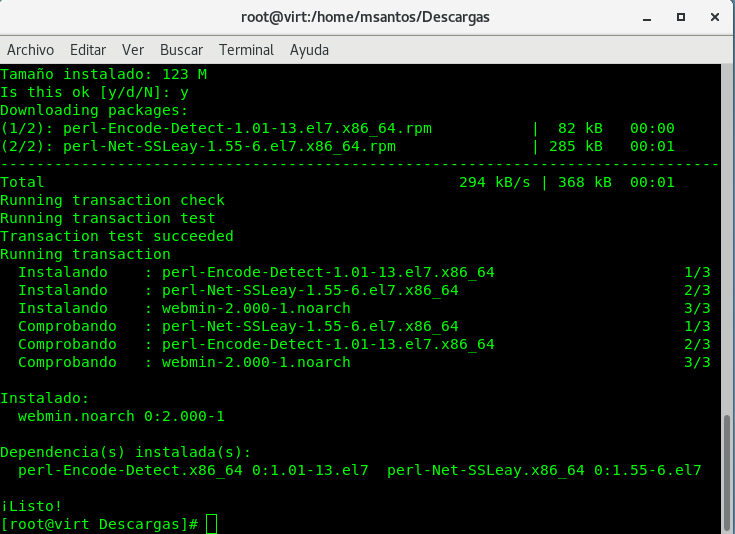Click the cursor block after the prompt

tap(211, 524)
